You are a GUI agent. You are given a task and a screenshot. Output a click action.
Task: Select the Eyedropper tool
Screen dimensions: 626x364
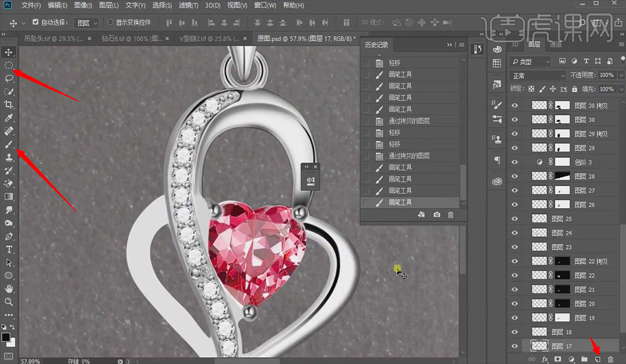point(9,118)
